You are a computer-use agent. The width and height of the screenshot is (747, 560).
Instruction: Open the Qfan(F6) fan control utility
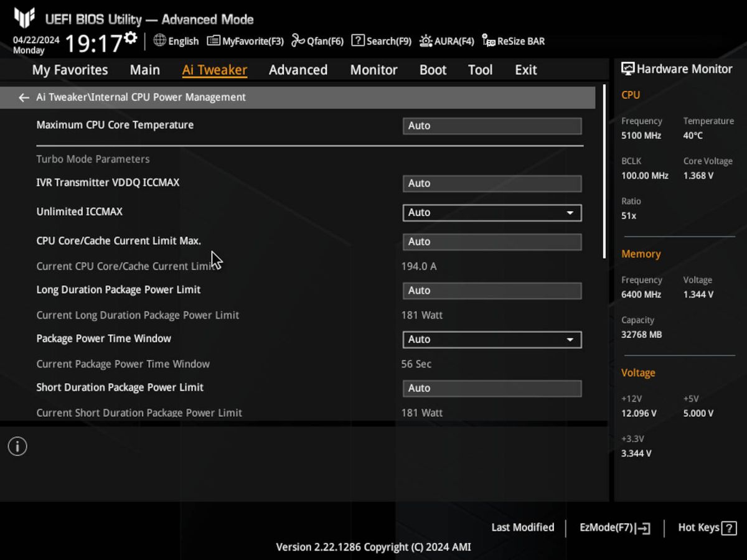pos(317,40)
